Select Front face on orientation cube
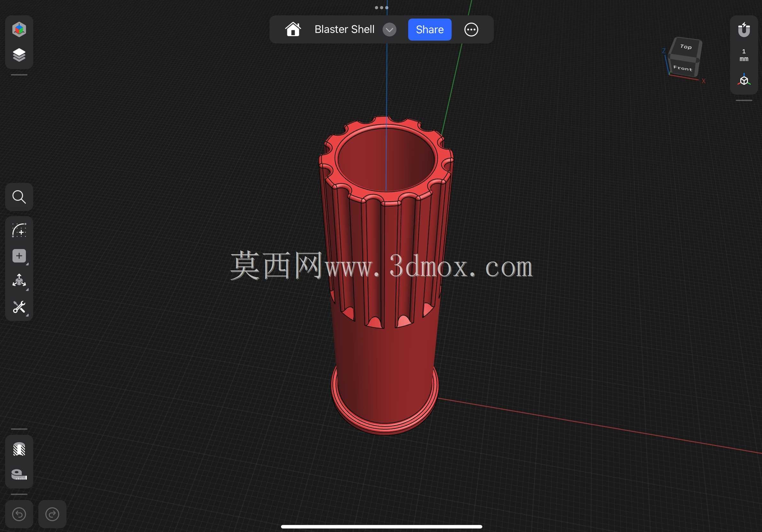The image size is (762, 532). point(683,68)
